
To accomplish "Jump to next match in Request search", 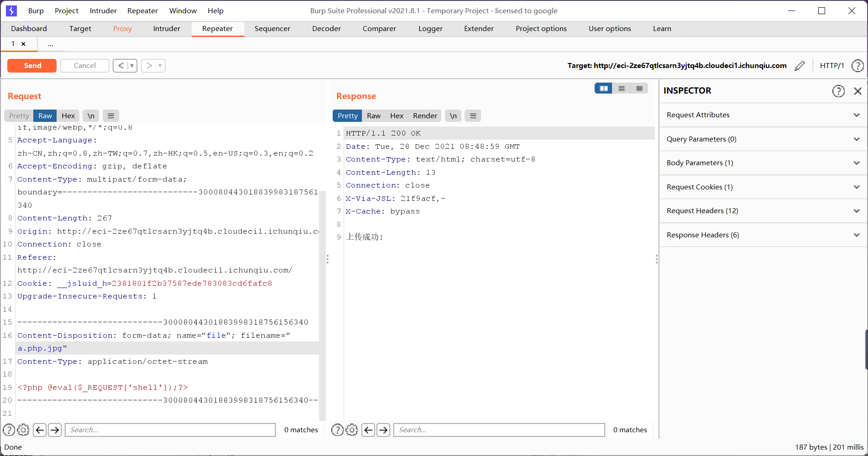I will [x=55, y=430].
